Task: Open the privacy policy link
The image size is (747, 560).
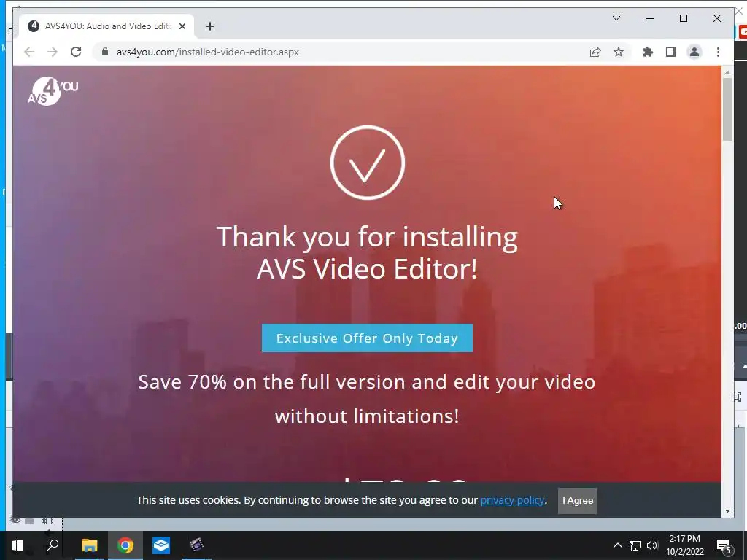Action: point(512,500)
